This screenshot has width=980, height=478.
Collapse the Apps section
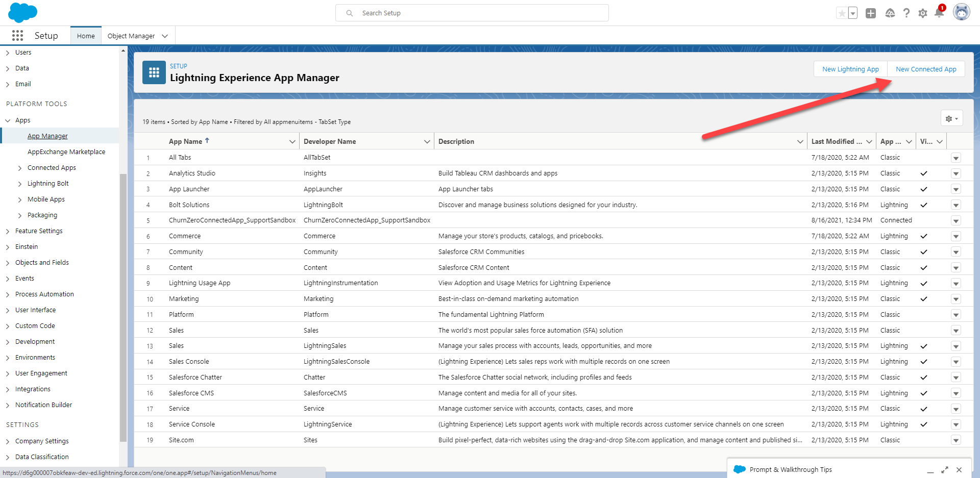[x=8, y=120]
